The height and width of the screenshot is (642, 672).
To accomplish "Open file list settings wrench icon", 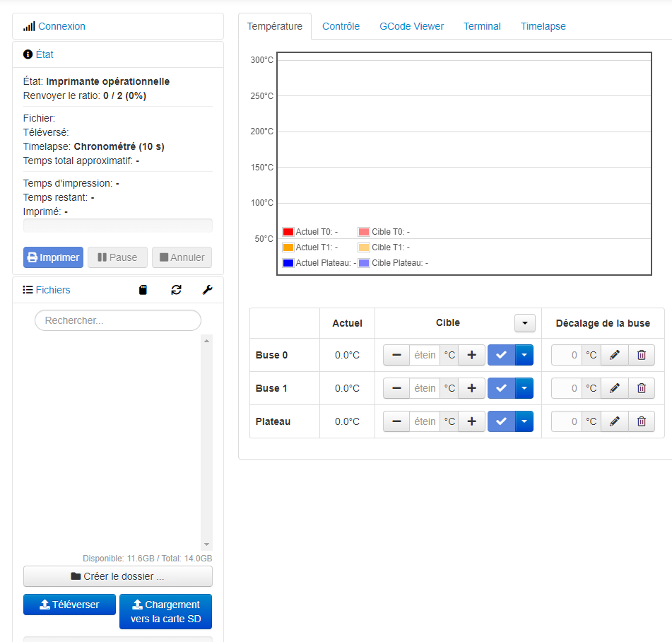I will [x=208, y=290].
